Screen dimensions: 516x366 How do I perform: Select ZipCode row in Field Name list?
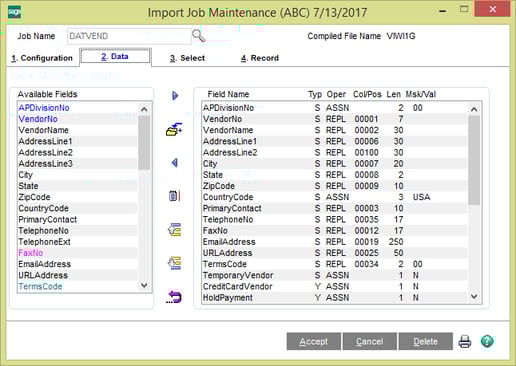click(335, 186)
